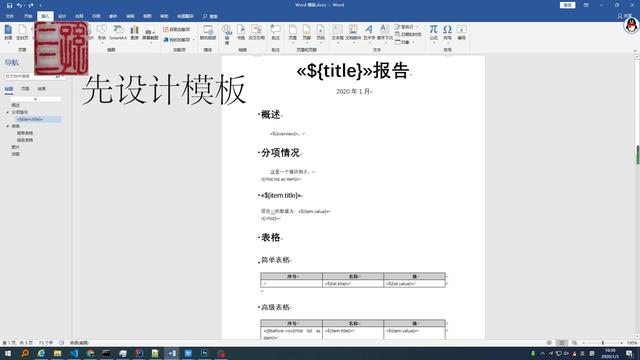Screen dimensions: 640x360
Task: Click the sign-in (登录) button
Action: point(567,5)
